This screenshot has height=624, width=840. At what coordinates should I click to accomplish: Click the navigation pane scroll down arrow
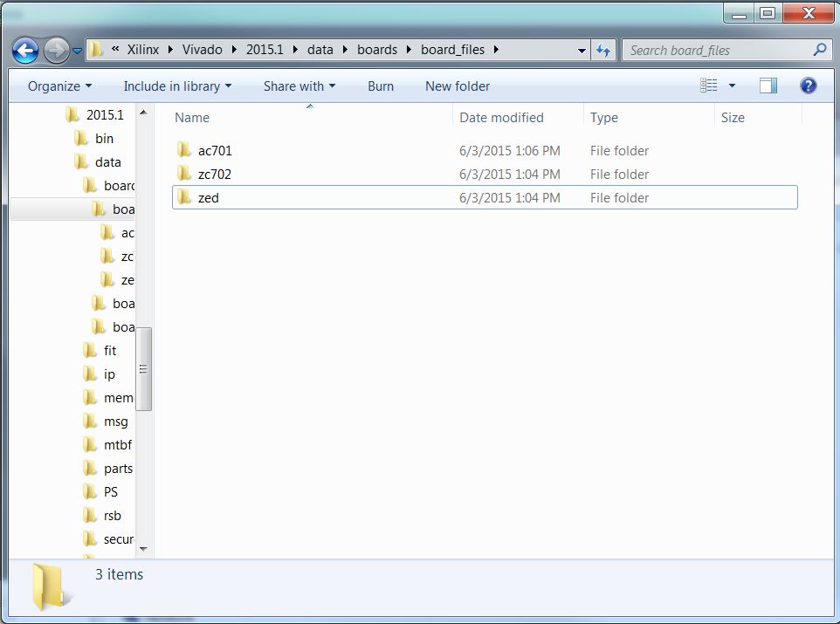point(143,548)
